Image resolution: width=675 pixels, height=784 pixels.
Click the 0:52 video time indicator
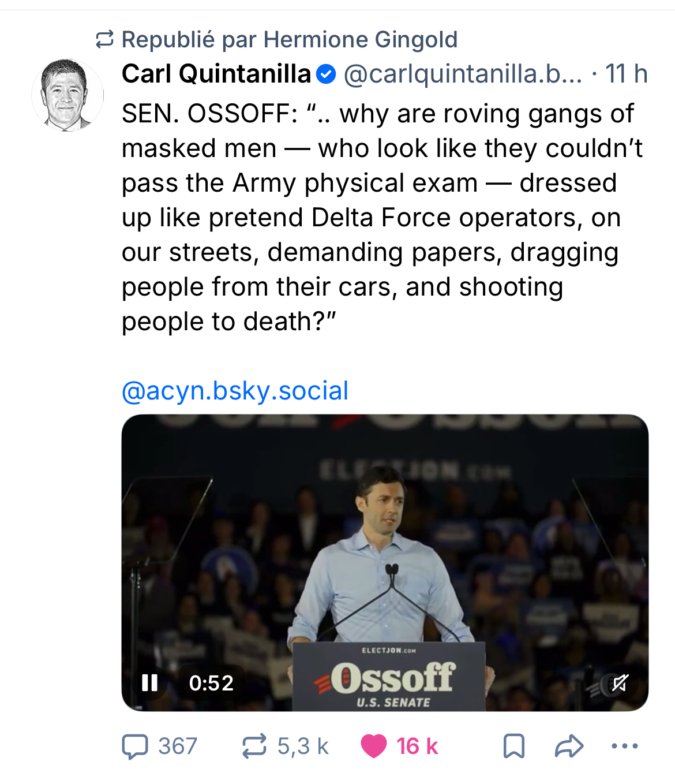[x=211, y=683]
